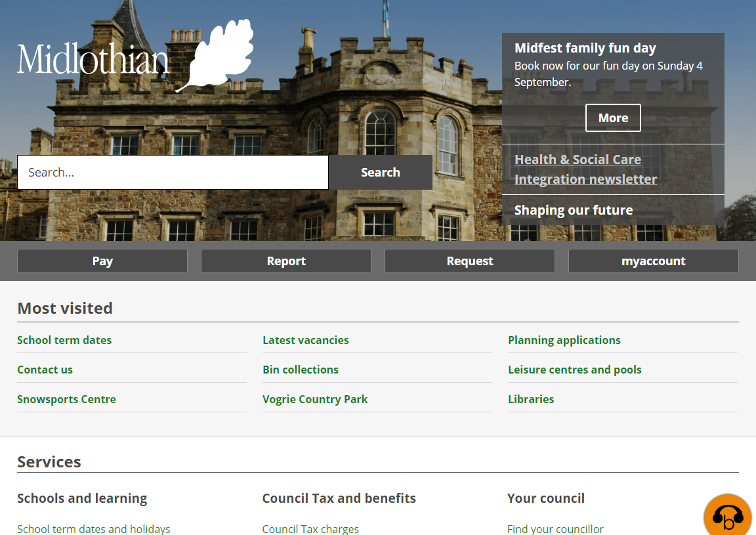Viewport: 756px width, 535px height.
Task: Open Planning applications link
Action: point(564,340)
